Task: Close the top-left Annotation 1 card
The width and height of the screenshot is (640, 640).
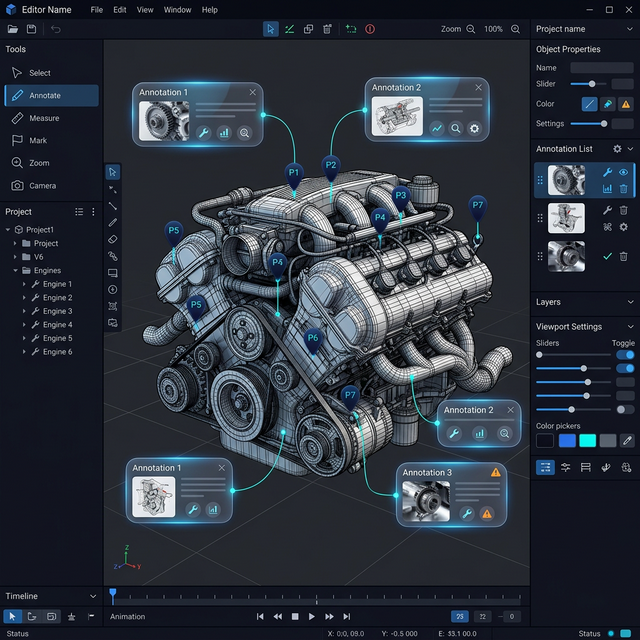Action: coord(252,92)
